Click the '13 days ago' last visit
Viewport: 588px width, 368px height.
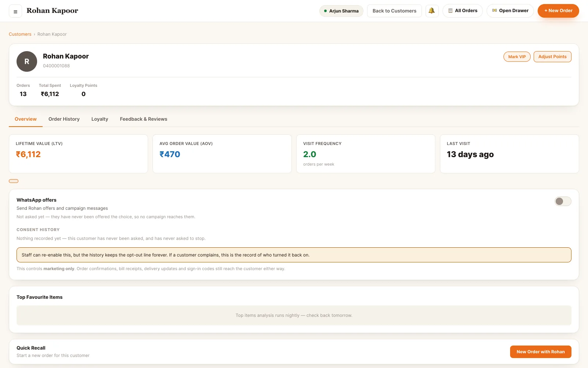point(470,155)
